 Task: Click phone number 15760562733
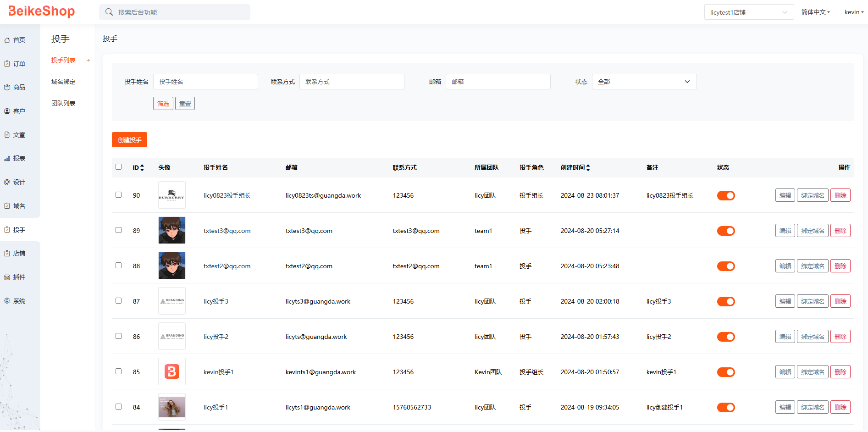coord(412,408)
